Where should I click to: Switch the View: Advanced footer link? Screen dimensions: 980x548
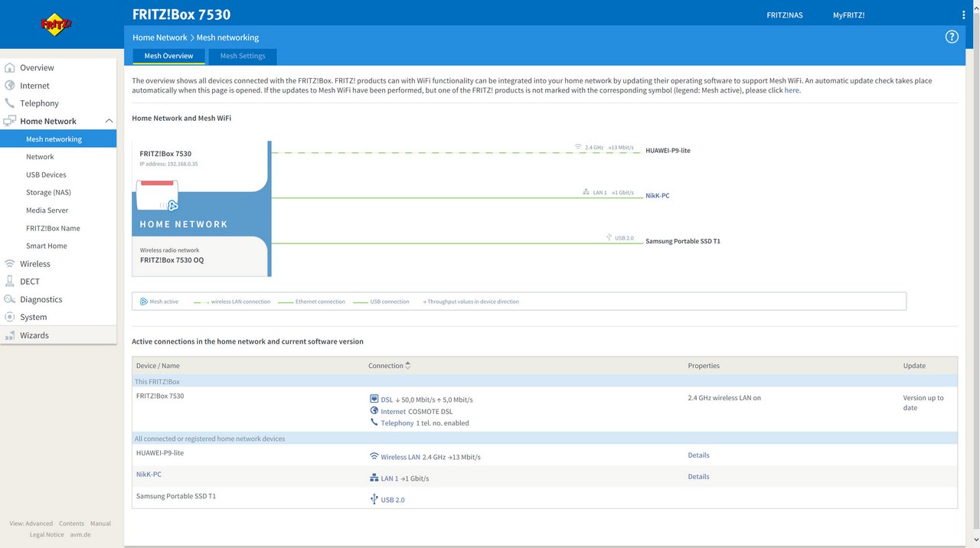[31, 524]
